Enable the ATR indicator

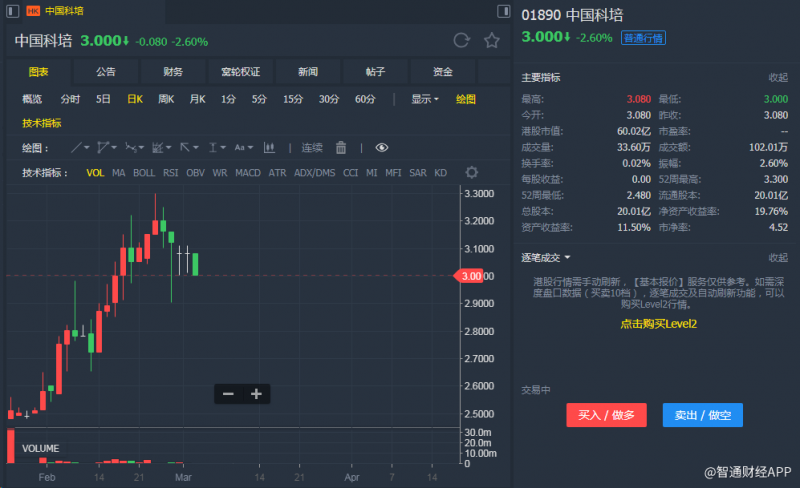pos(277,173)
